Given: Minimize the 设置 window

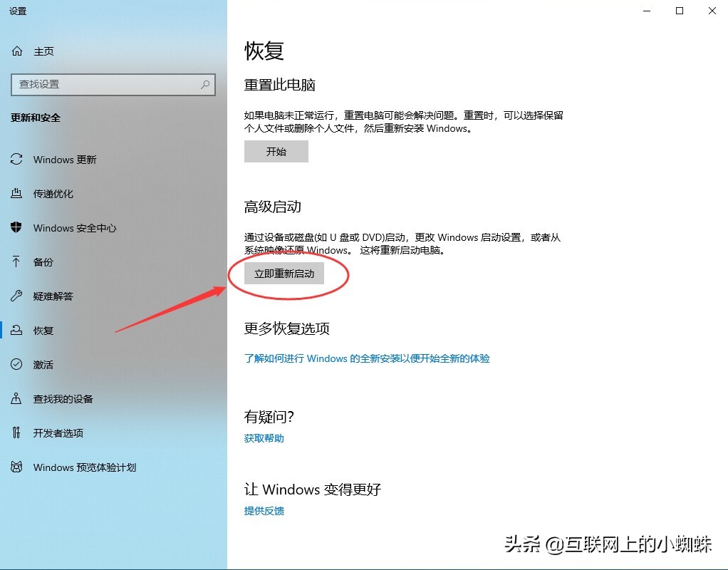Looking at the screenshot, I should point(646,11).
